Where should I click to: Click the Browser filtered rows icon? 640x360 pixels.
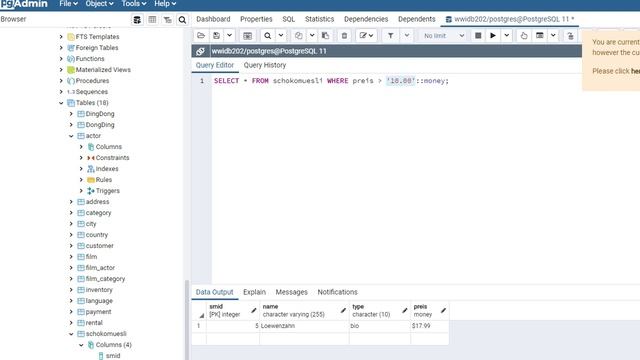(x=167, y=20)
